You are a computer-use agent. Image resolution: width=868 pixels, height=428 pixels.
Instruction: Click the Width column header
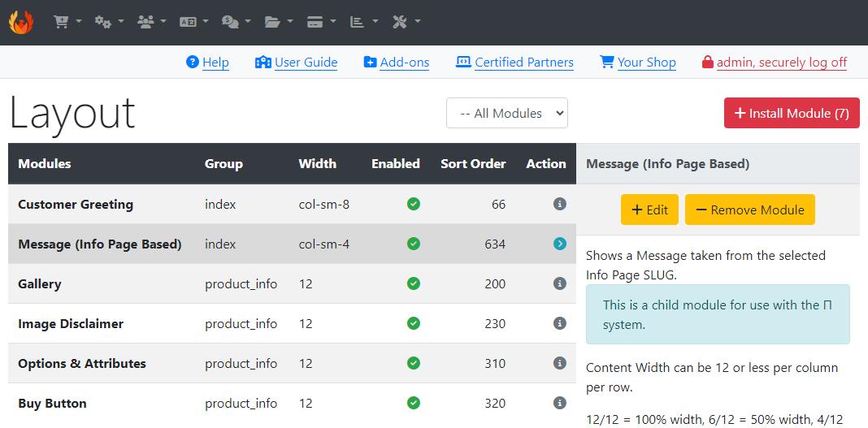(317, 164)
